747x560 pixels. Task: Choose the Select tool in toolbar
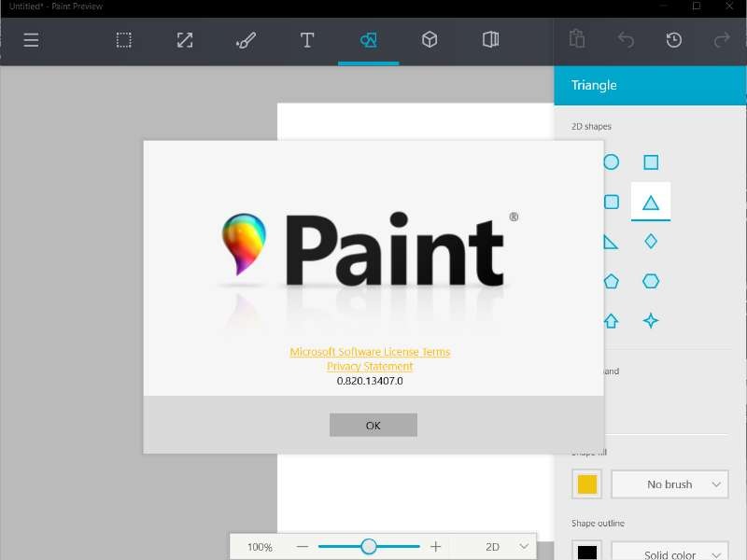coord(123,40)
